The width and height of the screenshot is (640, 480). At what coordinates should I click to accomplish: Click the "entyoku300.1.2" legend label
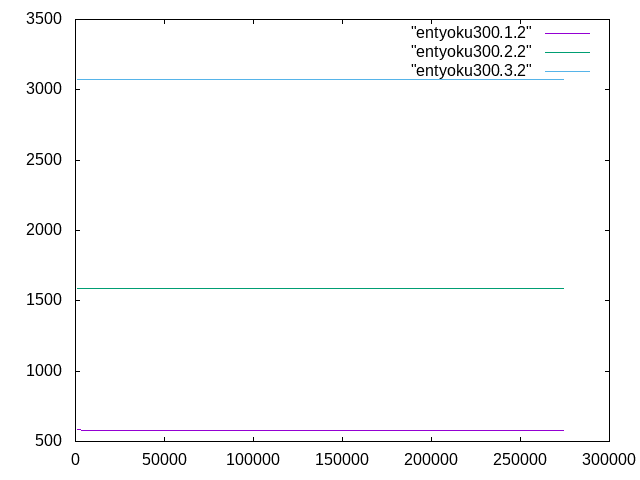pos(471,33)
